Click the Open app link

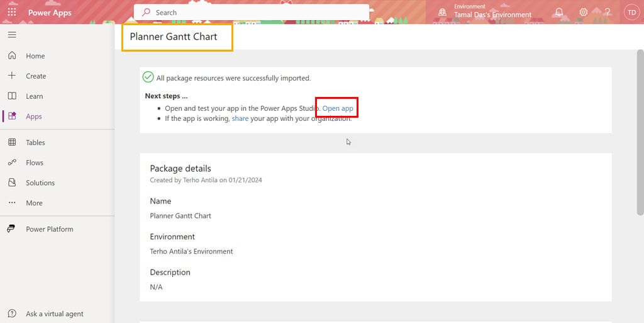[x=338, y=108]
